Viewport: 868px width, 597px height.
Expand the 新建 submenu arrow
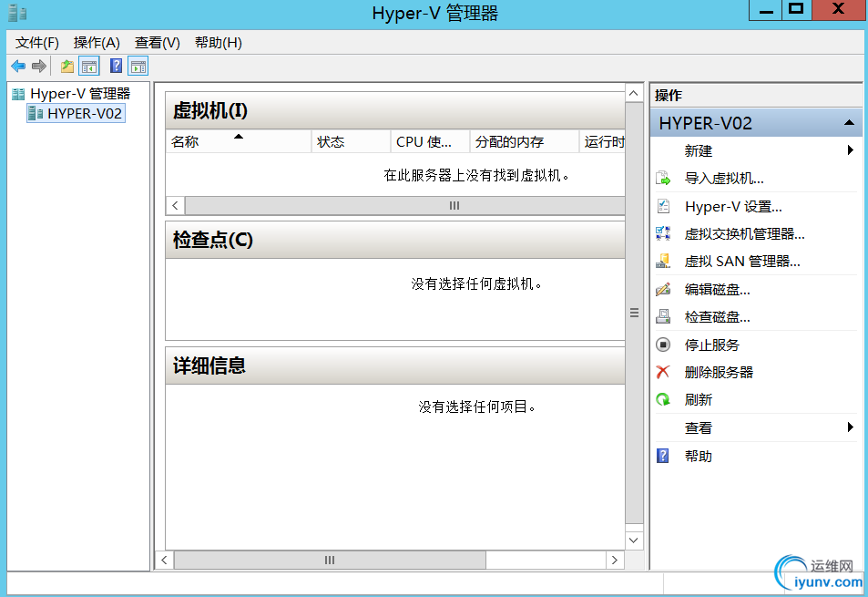click(851, 150)
